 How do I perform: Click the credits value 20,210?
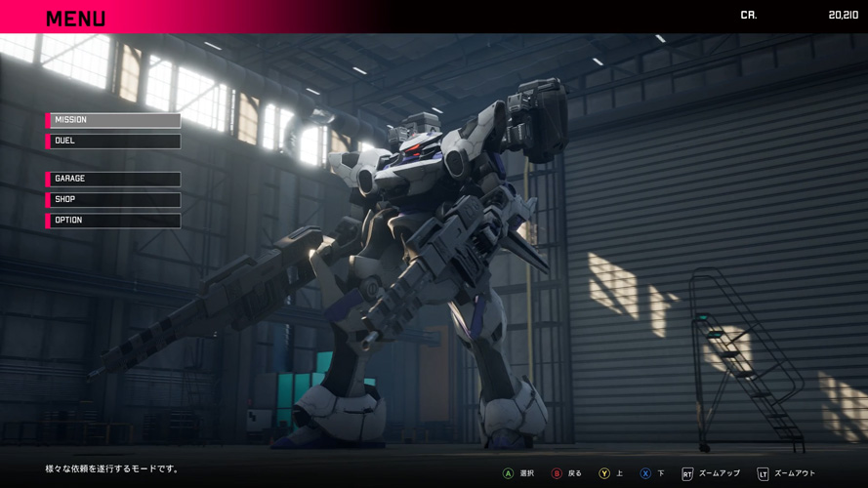[x=843, y=15]
